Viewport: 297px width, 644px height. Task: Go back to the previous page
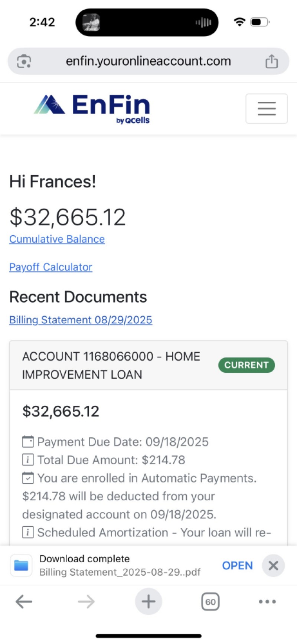pyautogui.click(x=24, y=602)
